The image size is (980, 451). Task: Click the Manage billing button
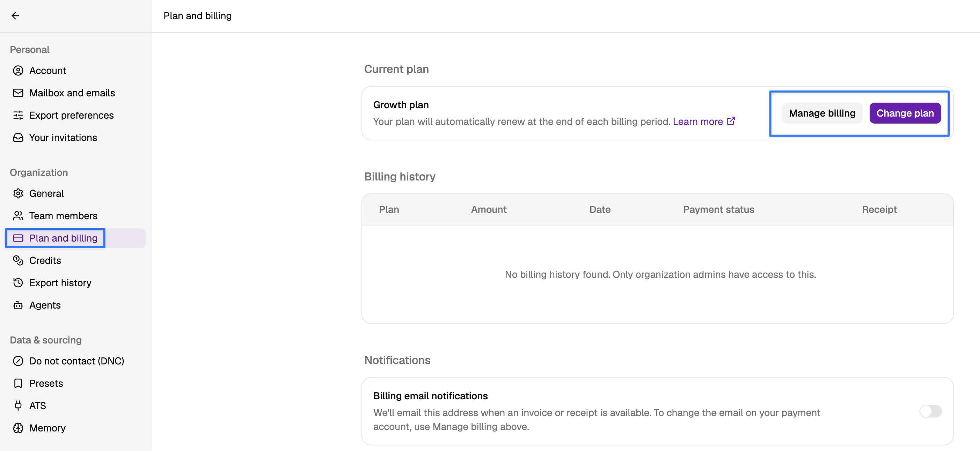point(822,113)
